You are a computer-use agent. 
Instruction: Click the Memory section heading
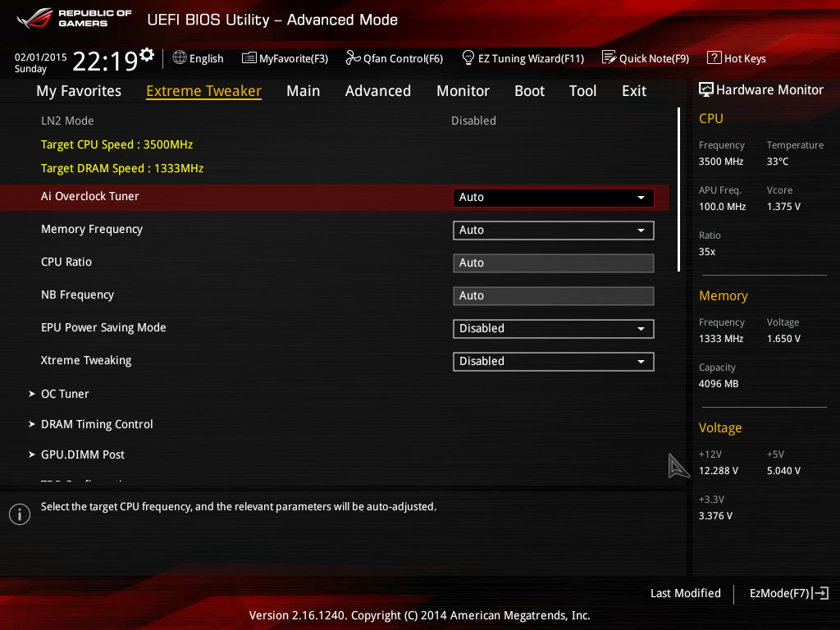coord(724,295)
